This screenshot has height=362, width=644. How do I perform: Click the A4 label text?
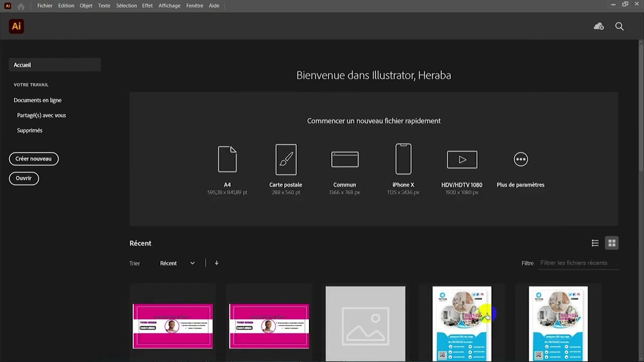(x=227, y=185)
